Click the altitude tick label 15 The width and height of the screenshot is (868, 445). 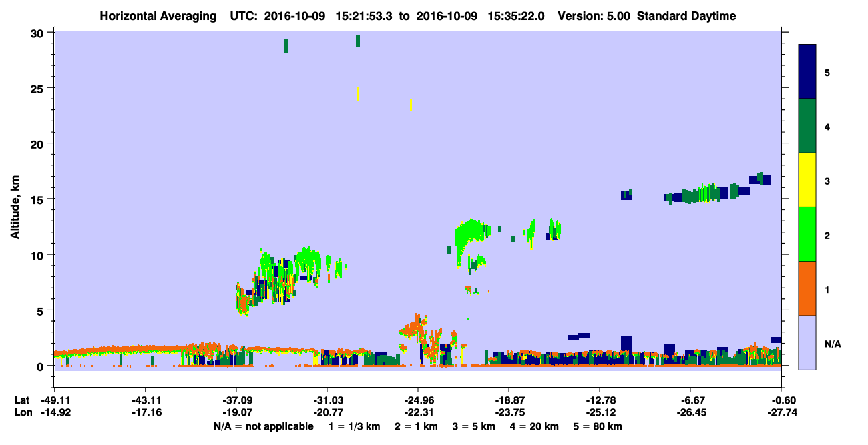[38, 199]
